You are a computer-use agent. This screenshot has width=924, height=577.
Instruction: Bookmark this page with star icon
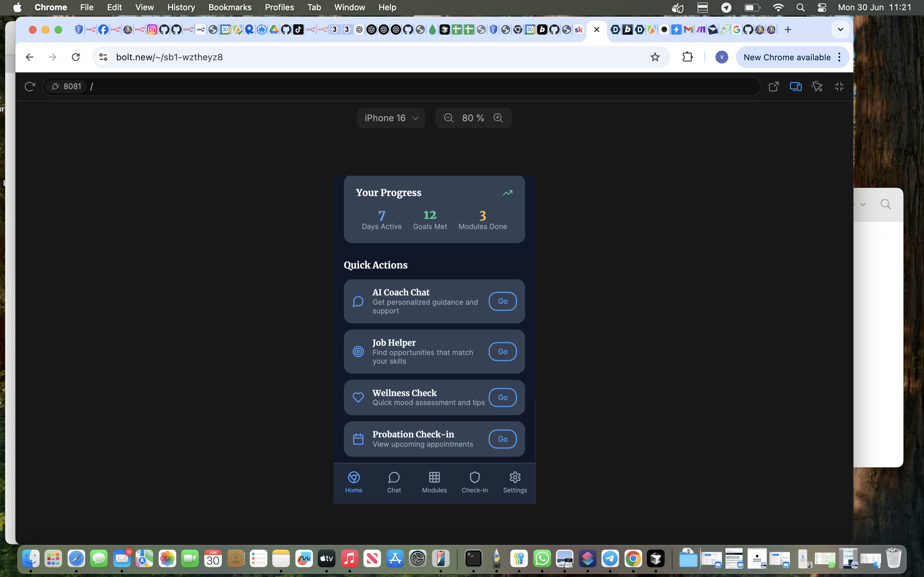coord(655,57)
